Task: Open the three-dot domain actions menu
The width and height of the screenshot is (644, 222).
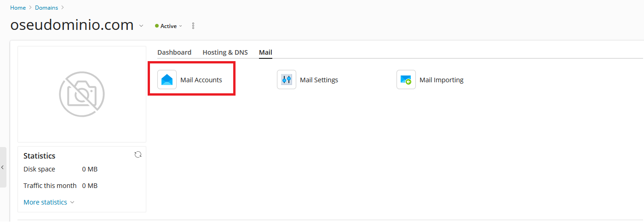Action: (193, 26)
